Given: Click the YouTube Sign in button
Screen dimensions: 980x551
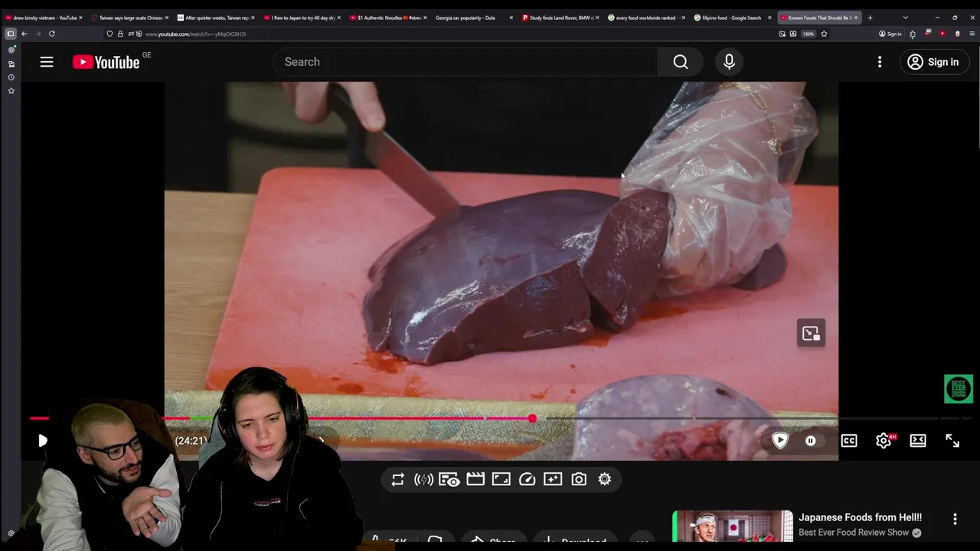Looking at the screenshot, I should point(933,62).
